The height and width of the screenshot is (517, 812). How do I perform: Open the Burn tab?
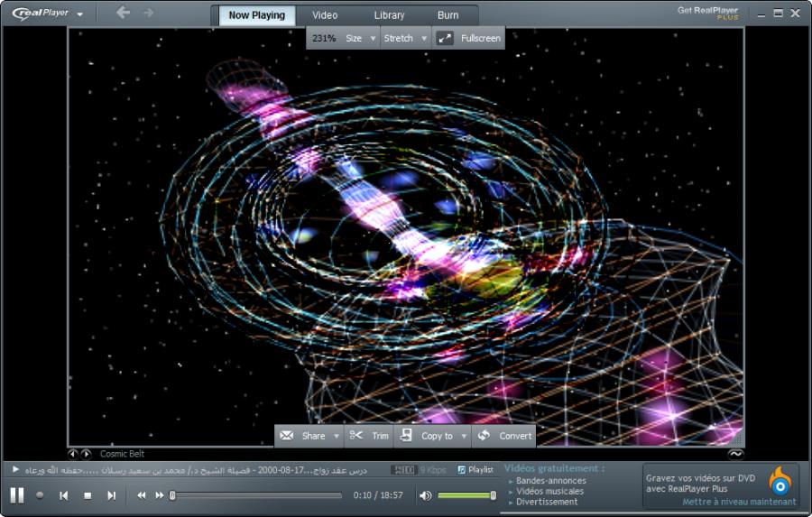(x=448, y=15)
